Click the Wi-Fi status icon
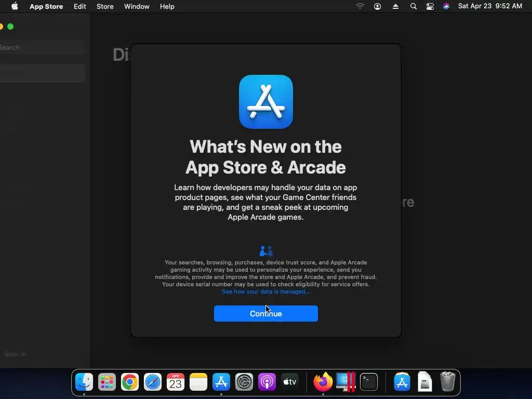The height and width of the screenshot is (399, 532). 360,6
